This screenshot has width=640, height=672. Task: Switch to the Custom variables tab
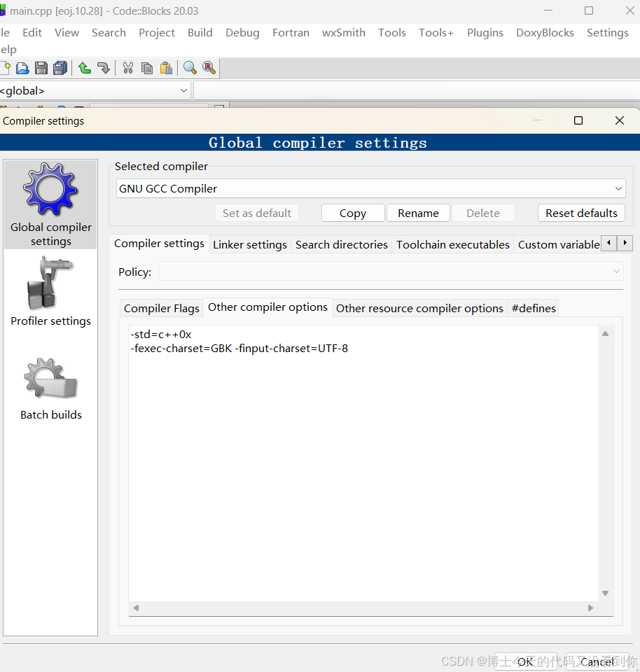559,245
